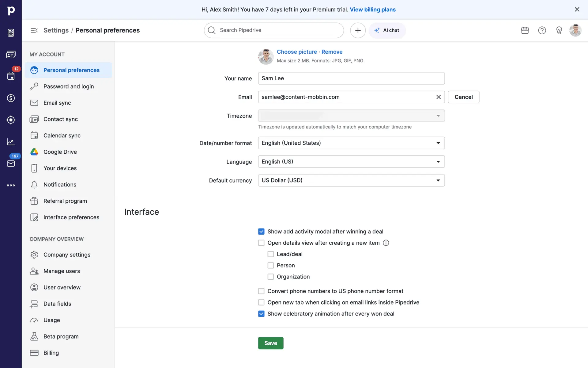Open the Default currency dropdown

click(x=351, y=180)
